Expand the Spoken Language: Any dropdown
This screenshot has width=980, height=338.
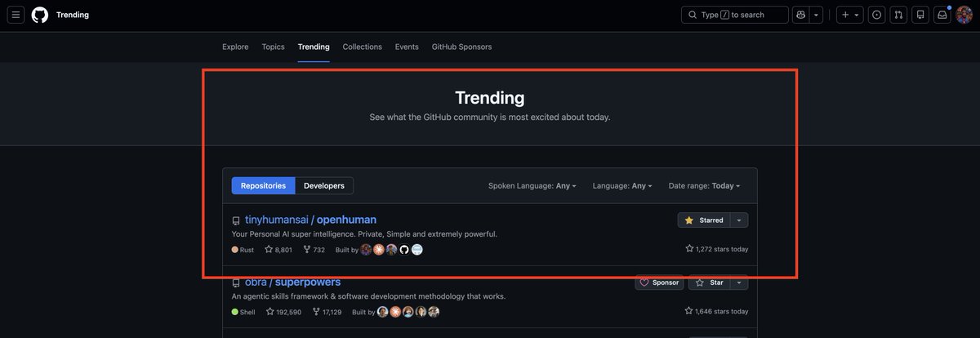(x=532, y=186)
